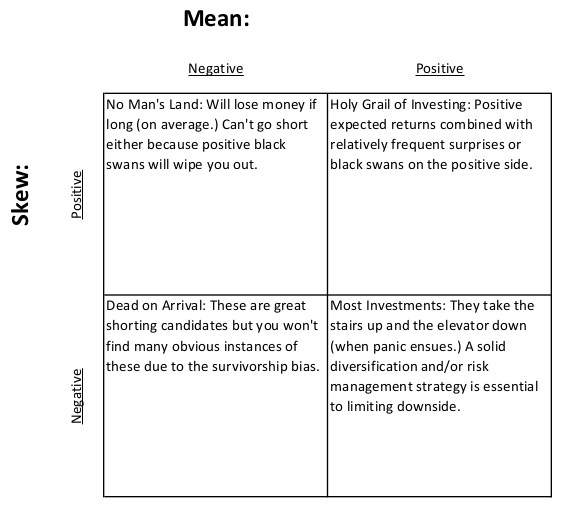Click the underlined Negative column header

point(216,69)
